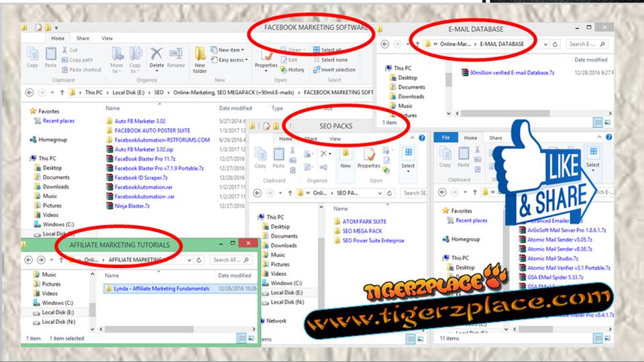Click SEO breadcrumb in Facebook Marketing address bar
Viewport: 644px width, 362px height.
158,93
